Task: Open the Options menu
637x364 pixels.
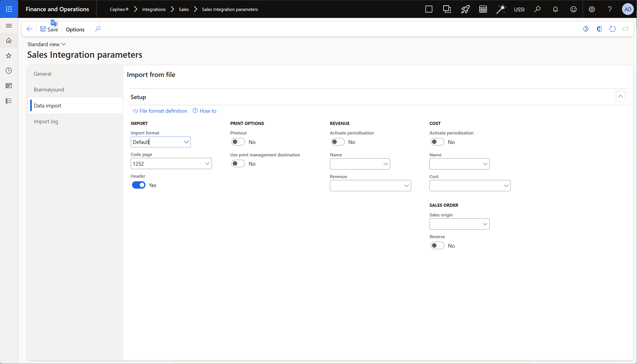Action: click(75, 30)
